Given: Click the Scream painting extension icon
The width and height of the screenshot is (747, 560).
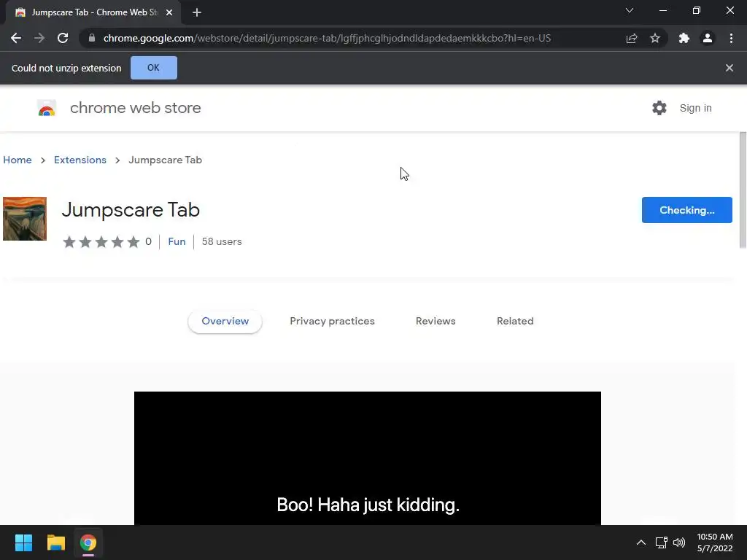Looking at the screenshot, I should click(25, 219).
